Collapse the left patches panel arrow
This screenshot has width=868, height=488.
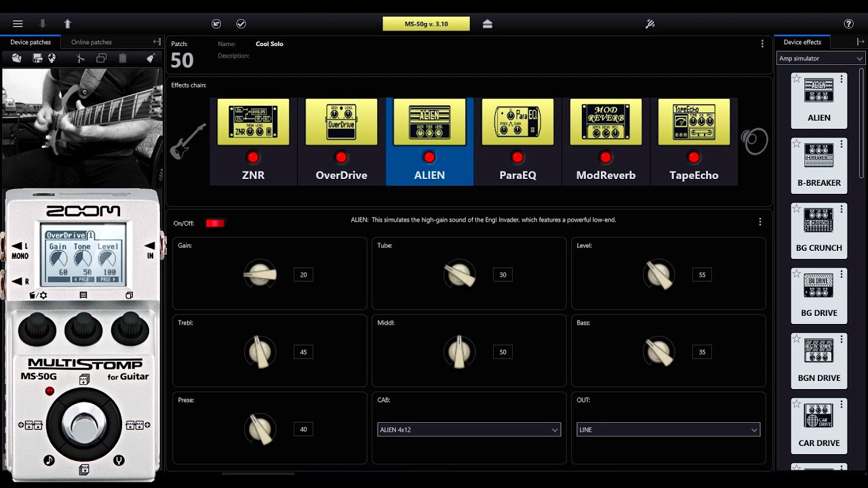pos(157,42)
